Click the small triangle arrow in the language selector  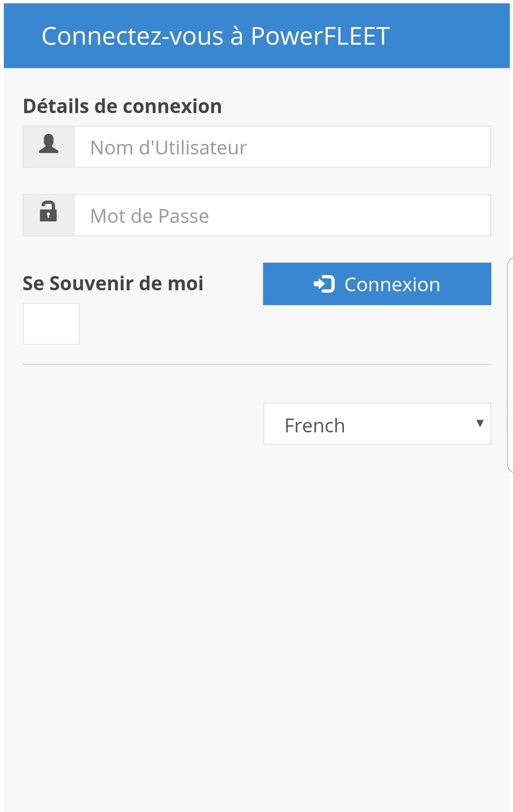pyautogui.click(x=480, y=423)
